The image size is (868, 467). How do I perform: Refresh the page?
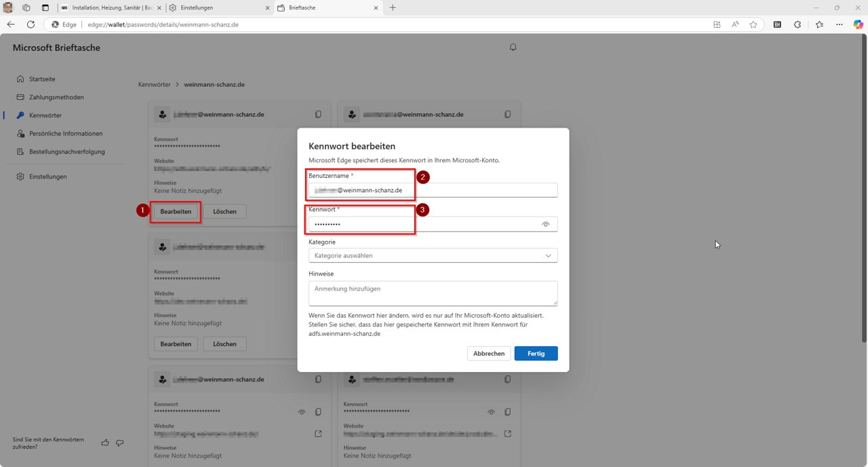pos(31,24)
